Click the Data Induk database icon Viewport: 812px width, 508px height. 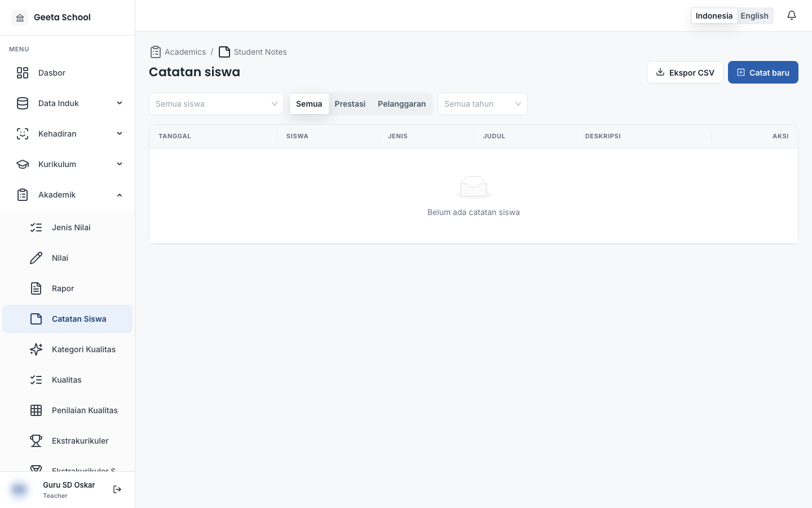click(23, 103)
